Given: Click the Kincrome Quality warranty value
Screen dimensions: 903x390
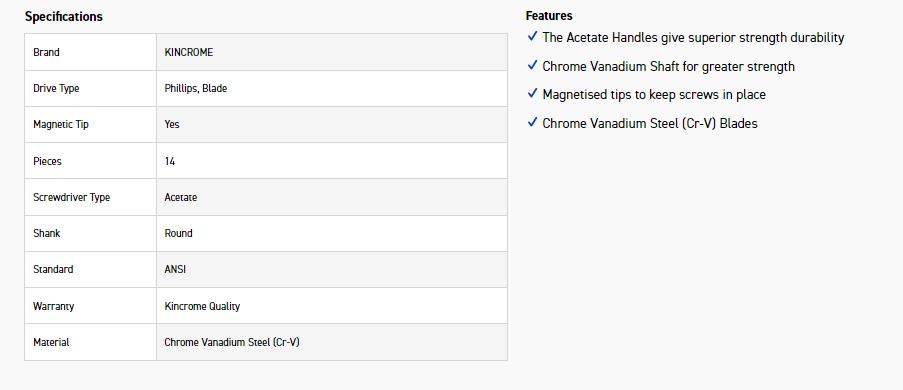Looking at the screenshot, I should click(202, 306).
